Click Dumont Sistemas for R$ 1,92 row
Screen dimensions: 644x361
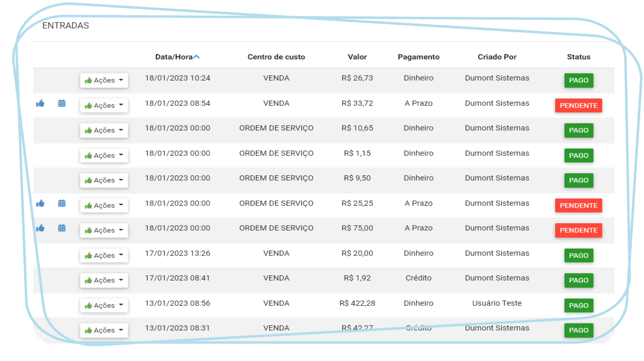(497, 278)
